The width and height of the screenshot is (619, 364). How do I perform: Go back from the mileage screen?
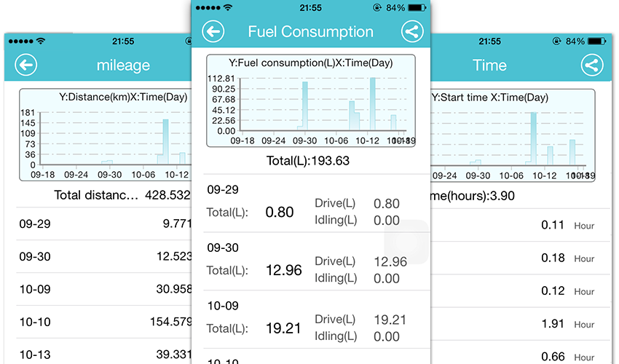[25, 65]
